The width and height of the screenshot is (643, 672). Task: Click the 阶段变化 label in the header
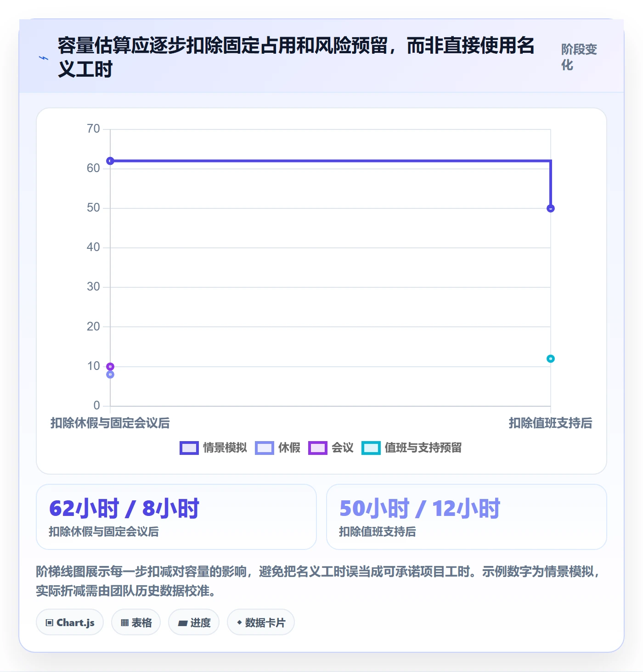pos(579,57)
